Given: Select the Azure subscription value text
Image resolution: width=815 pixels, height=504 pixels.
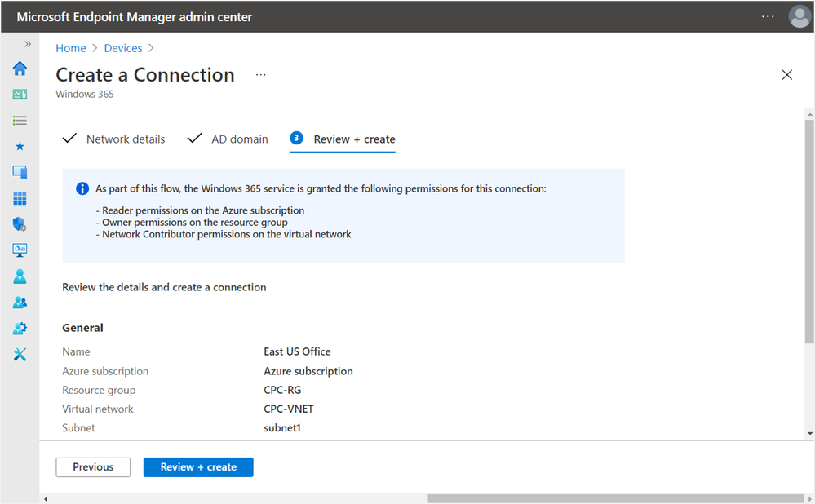Looking at the screenshot, I should [308, 371].
